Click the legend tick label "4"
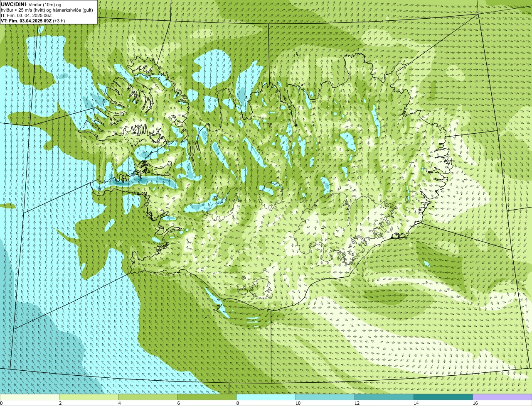The width and height of the screenshot is (532, 406). [120, 403]
